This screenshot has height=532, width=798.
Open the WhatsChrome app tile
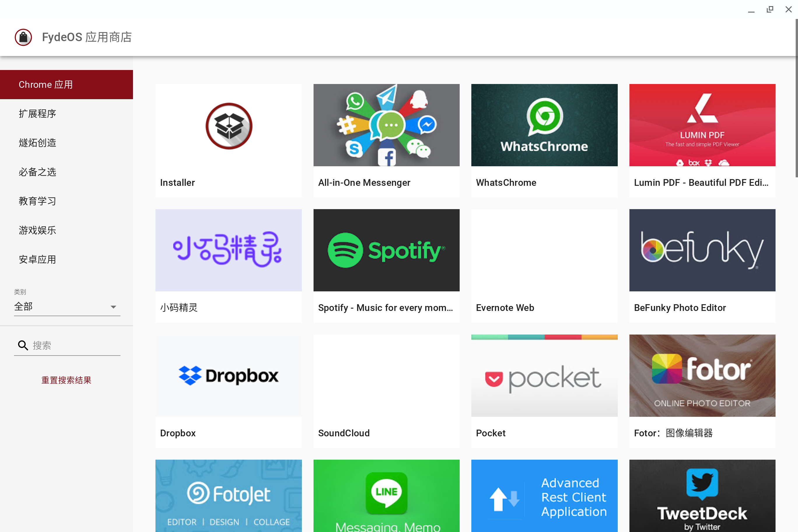tap(544, 125)
